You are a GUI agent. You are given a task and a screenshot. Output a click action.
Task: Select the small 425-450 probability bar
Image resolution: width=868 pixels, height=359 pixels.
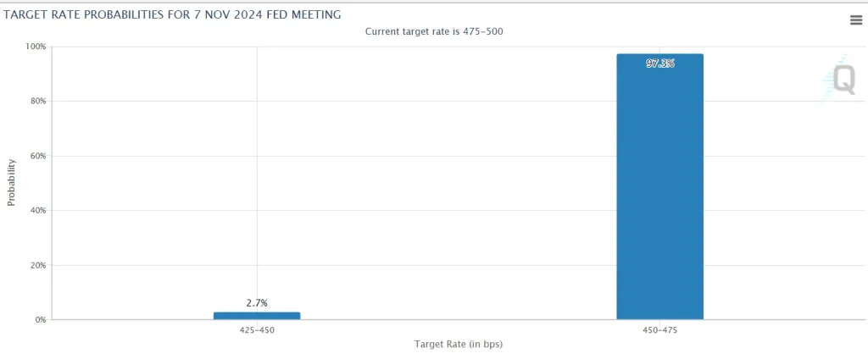pyautogui.click(x=257, y=316)
